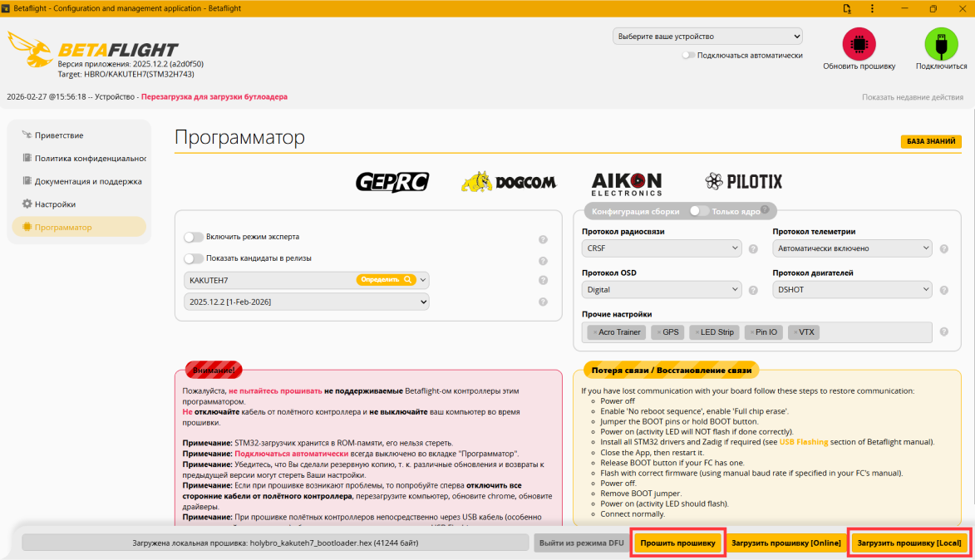Open firmware version 2025.12.2 dropdown

307,302
